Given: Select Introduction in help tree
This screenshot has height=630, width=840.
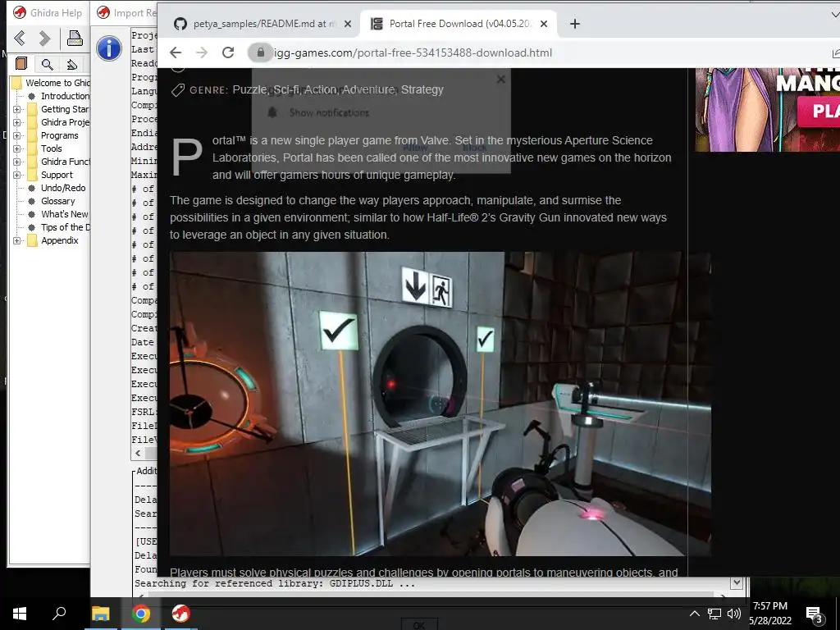Looking at the screenshot, I should tap(65, 96).
